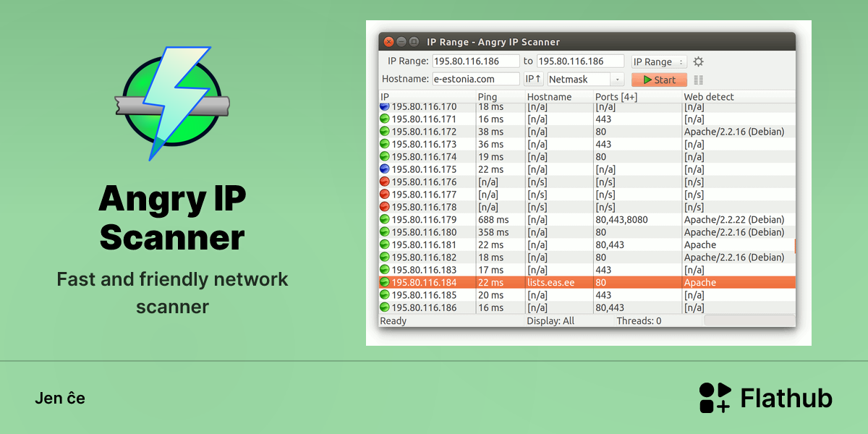Sort by the Web detect column header

coord(738,97)
